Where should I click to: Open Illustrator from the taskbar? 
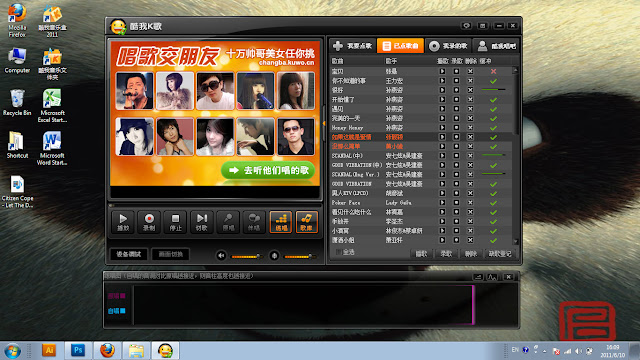click(49, 350)
